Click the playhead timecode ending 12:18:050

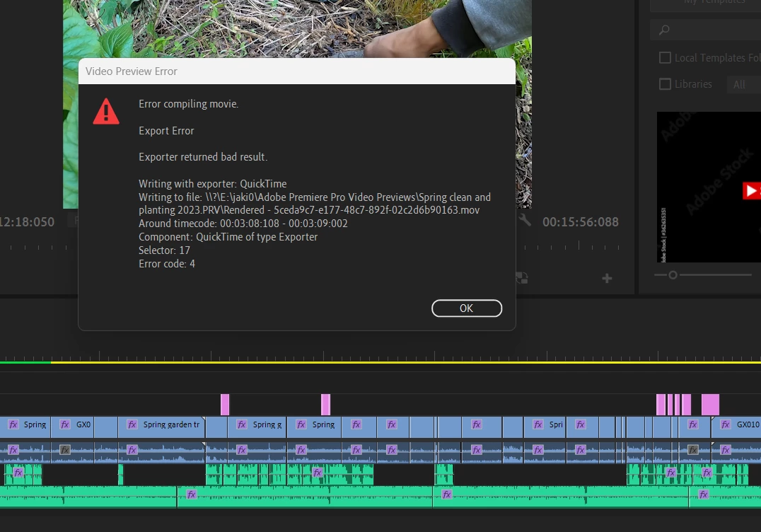coord(27,222)
